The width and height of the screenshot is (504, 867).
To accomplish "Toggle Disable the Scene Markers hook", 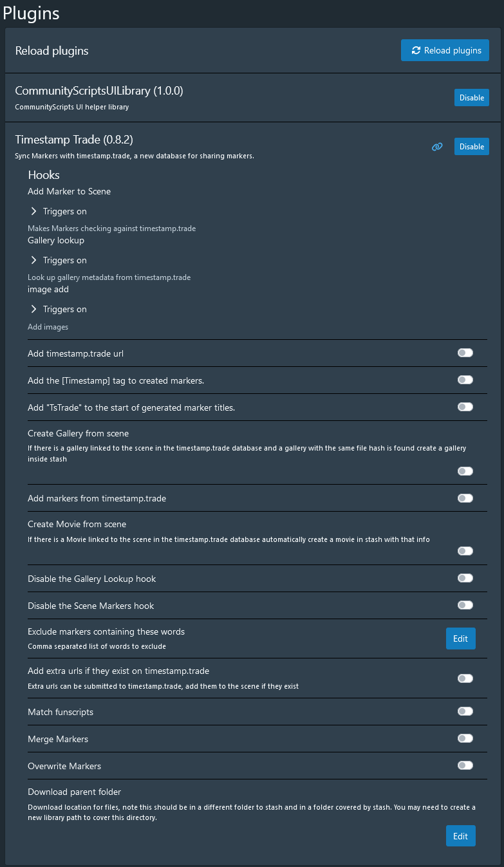I will tap(465, 605).
